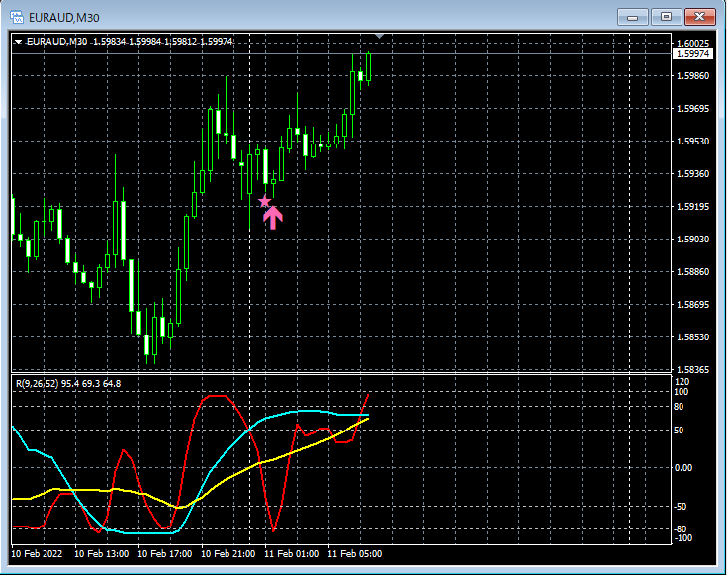Click the 1.59530 price scale label
This screenshot has height=575, width=728.
click(692, 141)
